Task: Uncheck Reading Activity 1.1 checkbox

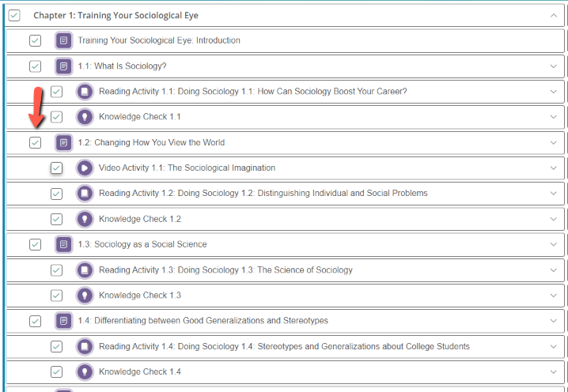Action: pyautogui.click(x=56, y=92)
